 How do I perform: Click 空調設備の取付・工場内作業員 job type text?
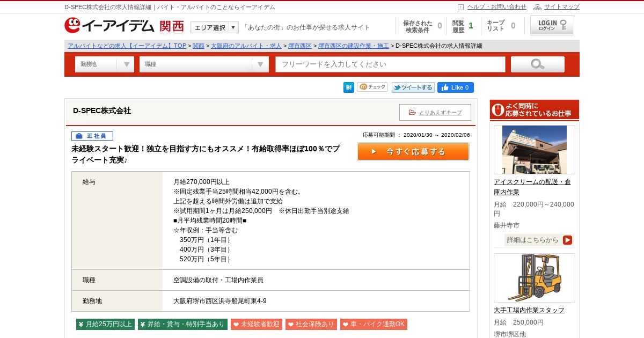tap(218, 280)
